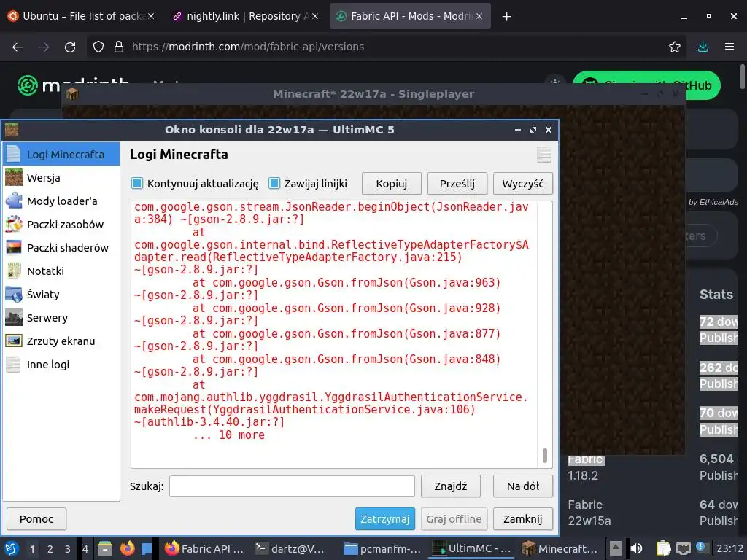Activate Fabric API Firefox taskbar entry

204,548
